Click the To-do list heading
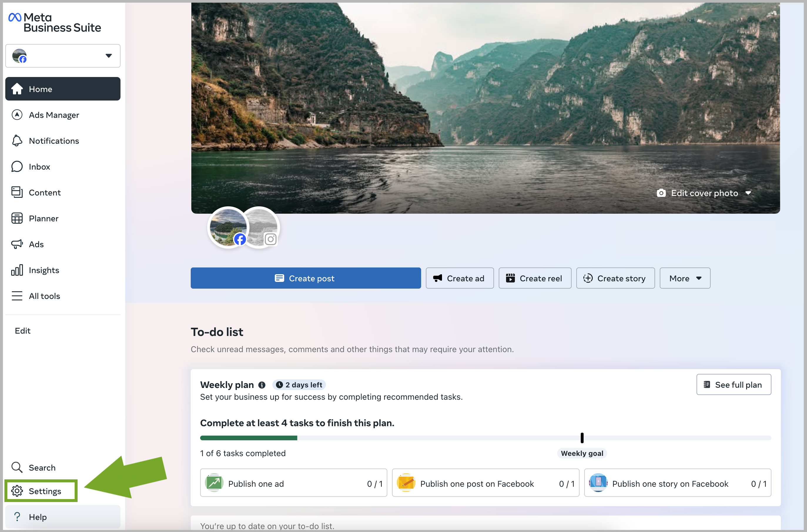The image size is (807, 532). click(217, 332)
